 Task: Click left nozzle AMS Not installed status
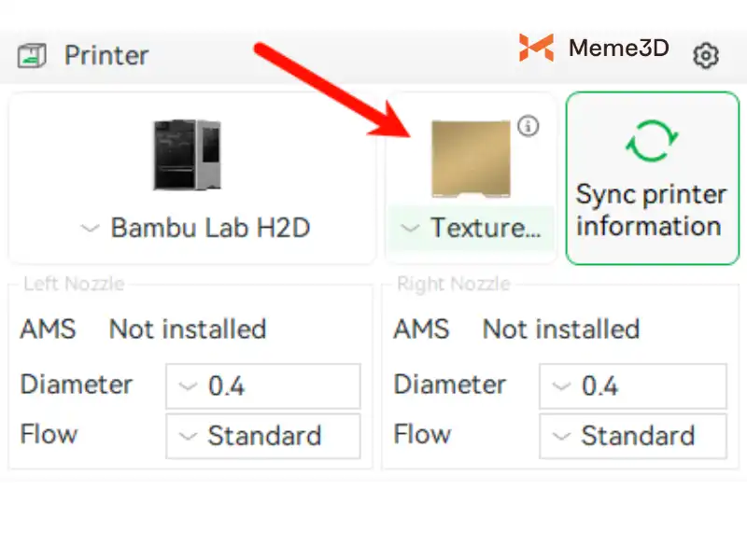[x=187, y=329]
